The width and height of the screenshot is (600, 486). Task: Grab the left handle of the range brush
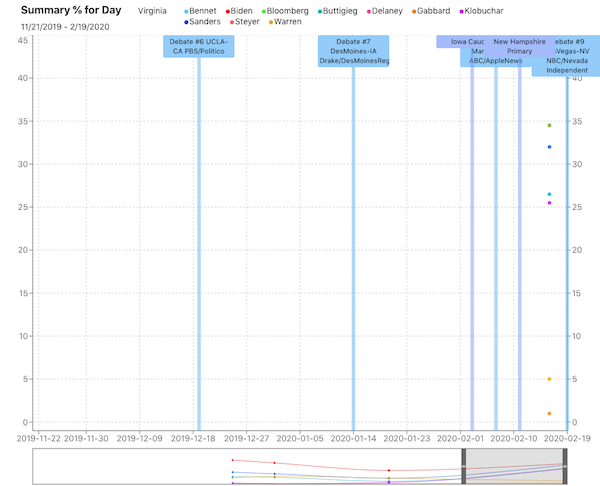click(463, 466)
